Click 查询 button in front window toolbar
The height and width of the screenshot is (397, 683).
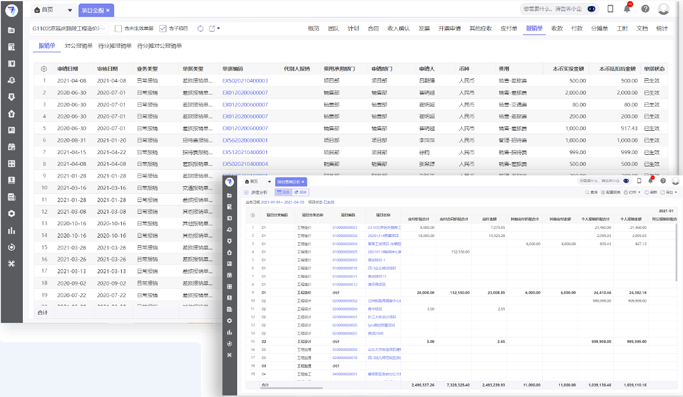[591, 192]
